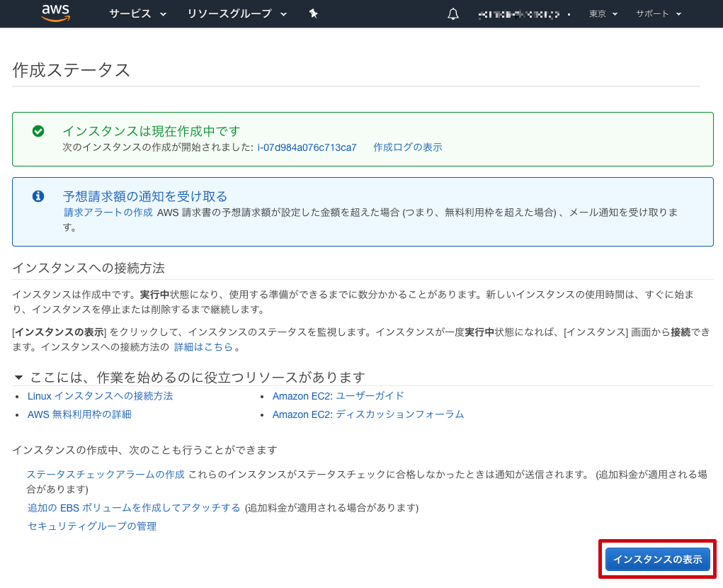Image resolution: width=723 pixels, height=588 pixels.
Task: Click the 作成ログの表示 link
Action: tap(408, 147)
